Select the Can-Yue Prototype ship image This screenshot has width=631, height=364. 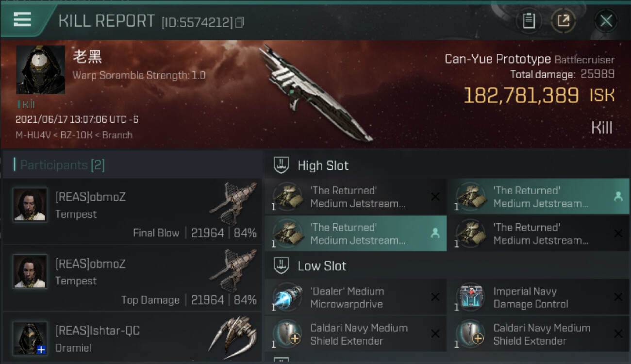(315, 92)
